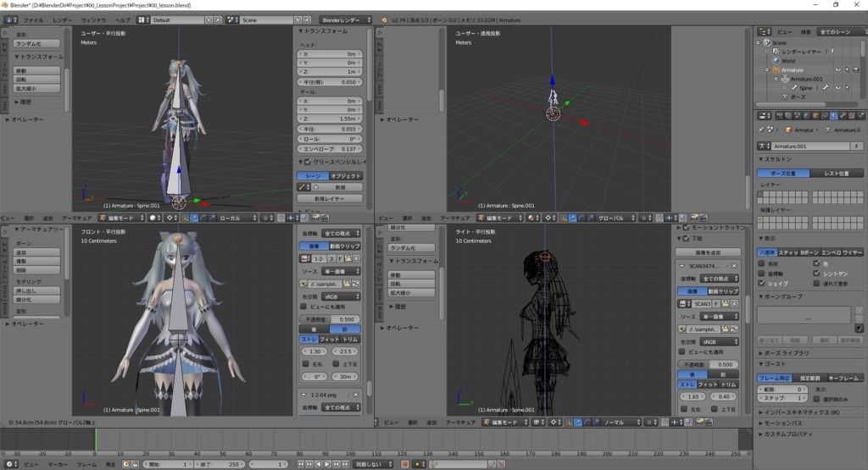The width and height of the screenshot is (868, 470).
Task: Collapse the Scene tree node in outliner
Action: pos(759,42)
